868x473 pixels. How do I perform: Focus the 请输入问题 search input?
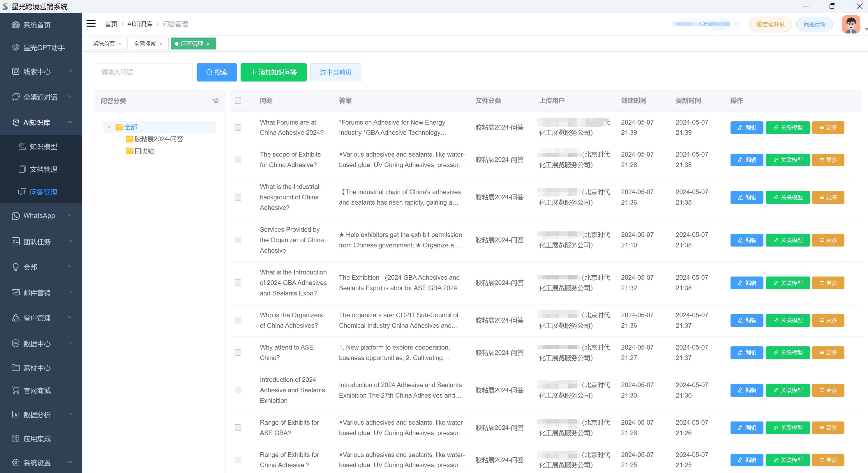(x=143, y=72)
